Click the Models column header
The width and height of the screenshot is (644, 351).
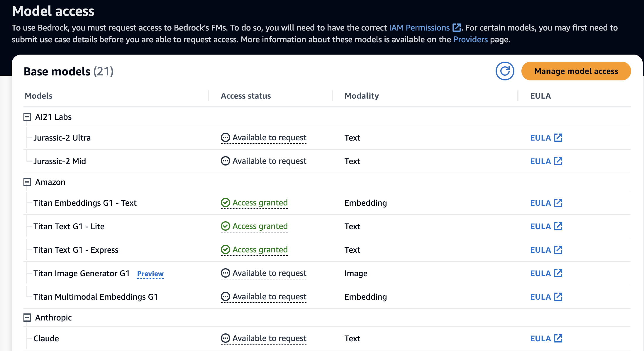click(38, 96)
